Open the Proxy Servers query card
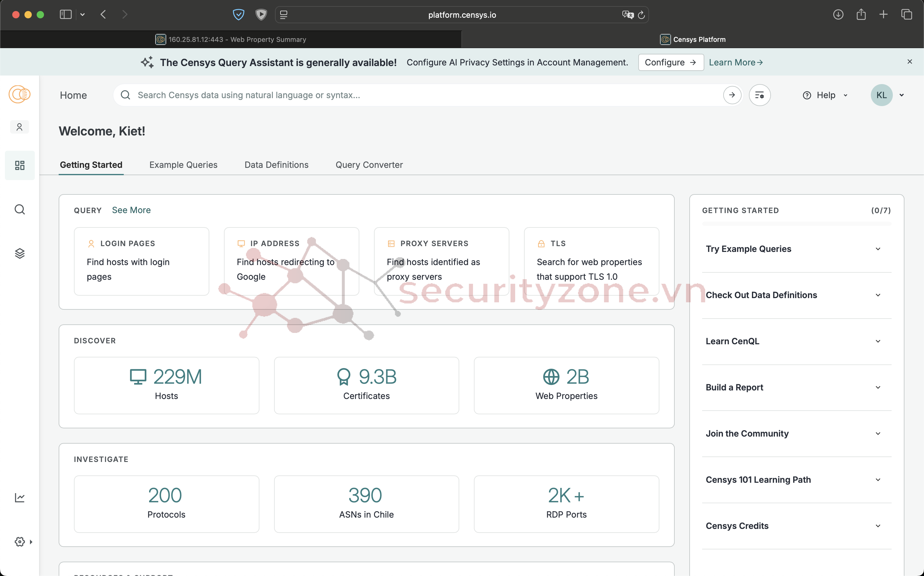 (x=441, y=261)
